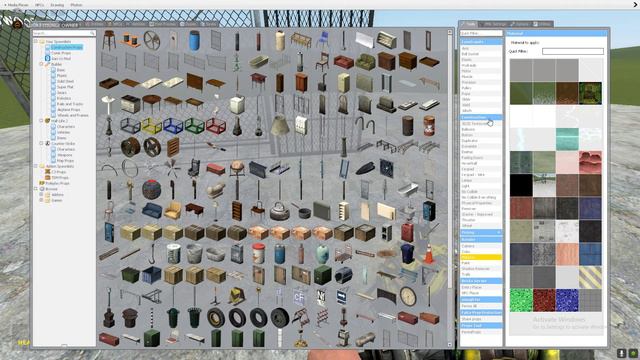Open the Tools tab in right panel
Image resolution: width=640 pixels, height=360 pixels.
point(468,24)
